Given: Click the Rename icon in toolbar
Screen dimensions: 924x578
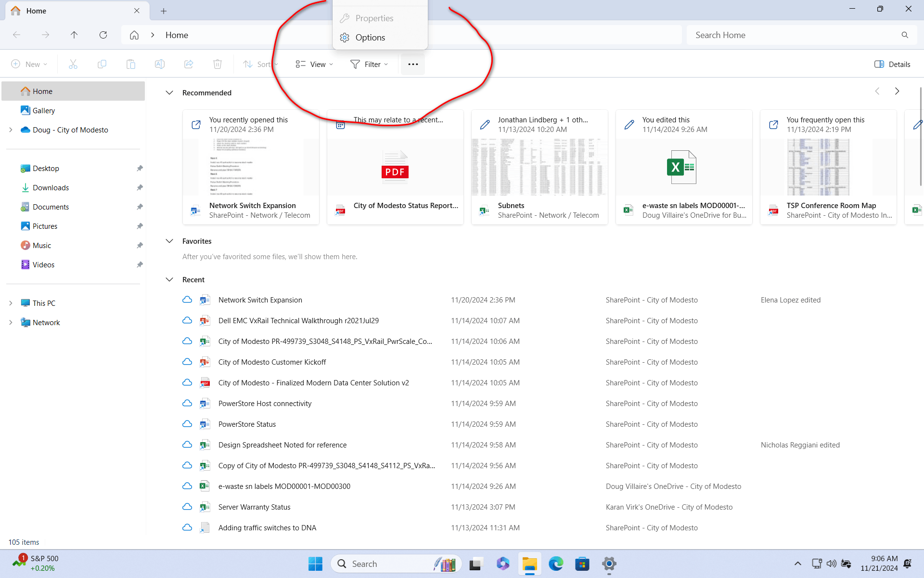Looking at the screenshot, I should (x=160, y=64).
